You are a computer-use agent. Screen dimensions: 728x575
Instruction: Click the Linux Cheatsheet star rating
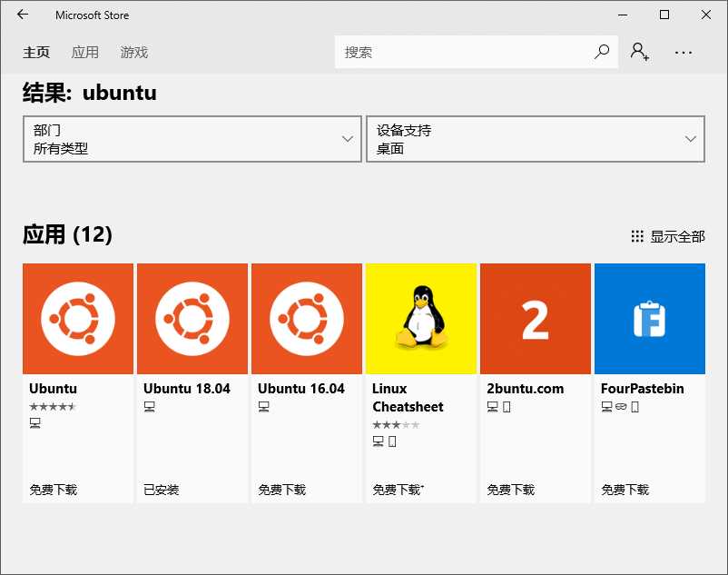coord(396,424)
